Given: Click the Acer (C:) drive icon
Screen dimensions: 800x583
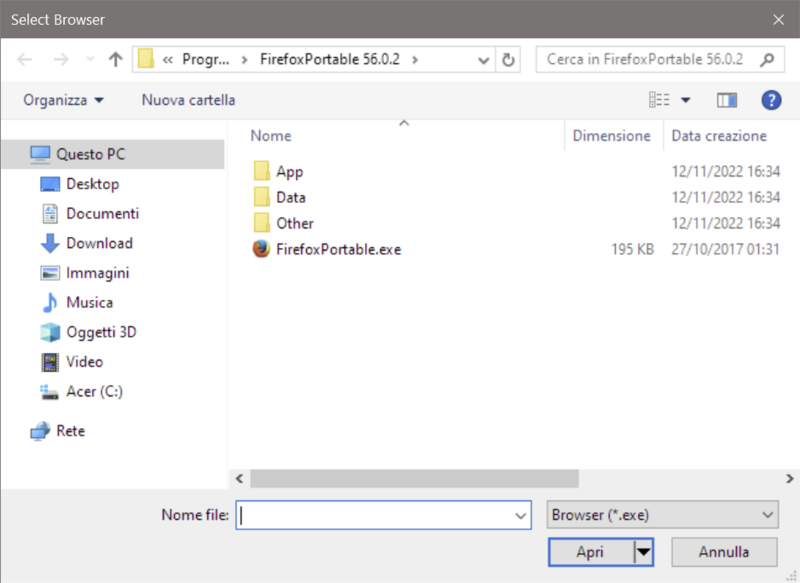Looking at the screenshot, I should [x=49, y=392].
